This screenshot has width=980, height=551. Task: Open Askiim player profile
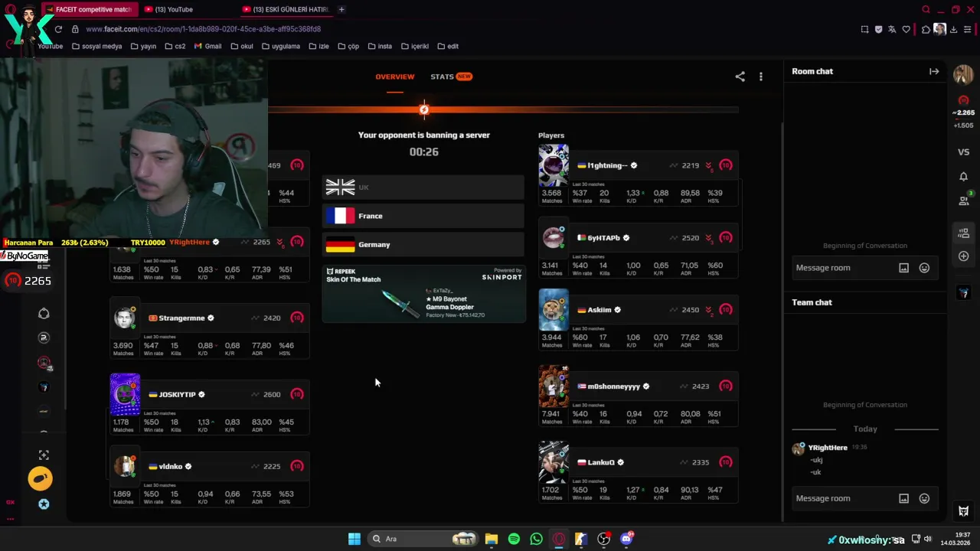point(599,310)
